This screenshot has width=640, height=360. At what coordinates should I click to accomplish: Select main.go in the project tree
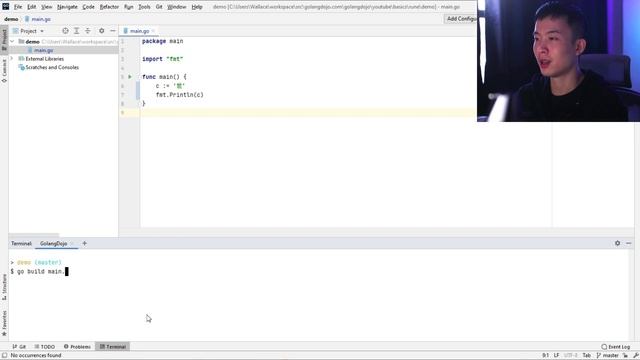point(44,50)
